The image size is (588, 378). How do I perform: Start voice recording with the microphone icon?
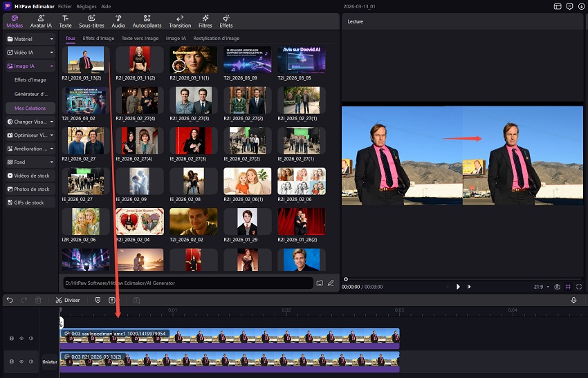pos(573,300)
